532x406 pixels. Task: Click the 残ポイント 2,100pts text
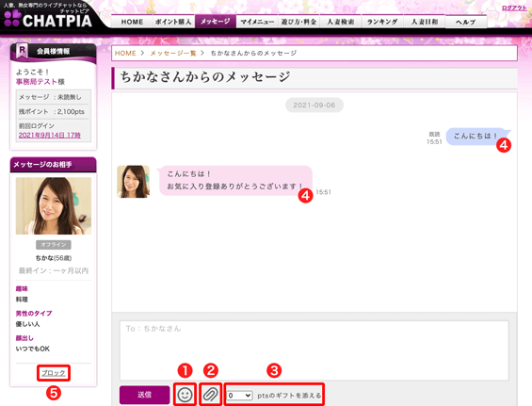[x=52, y=111]
